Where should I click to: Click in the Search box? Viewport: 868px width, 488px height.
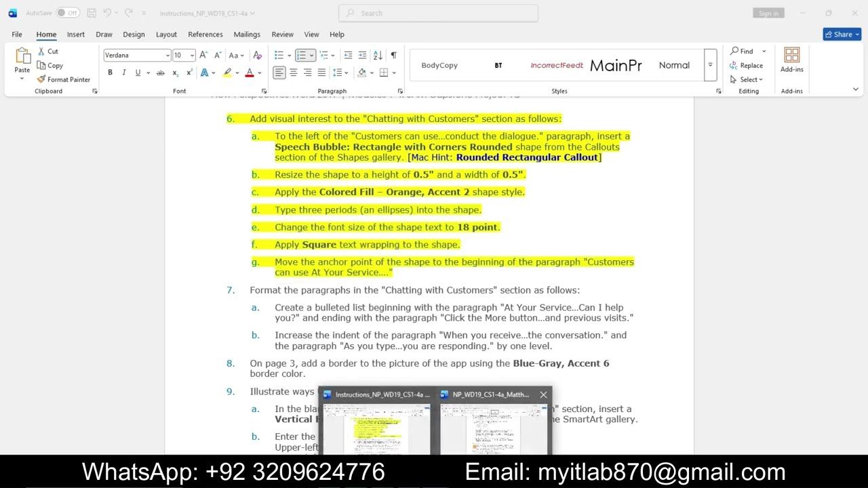point(438,13)
